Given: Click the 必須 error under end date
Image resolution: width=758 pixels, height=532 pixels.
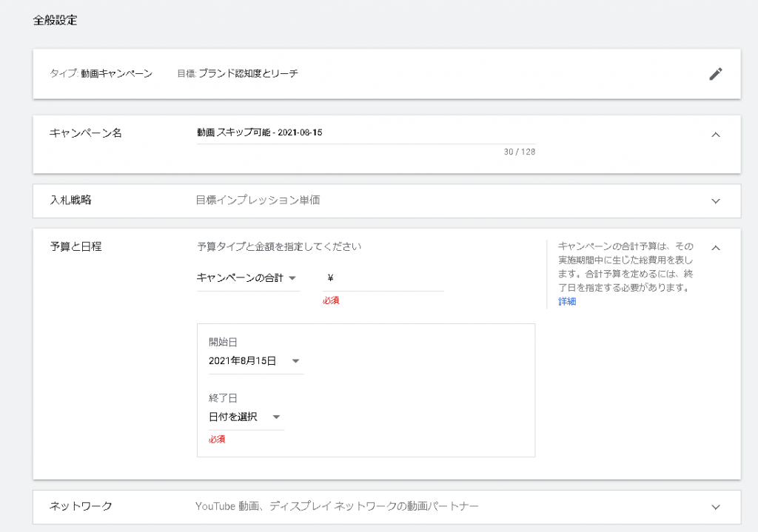Looking at the screenshot, I should click(x=217, y=440).
